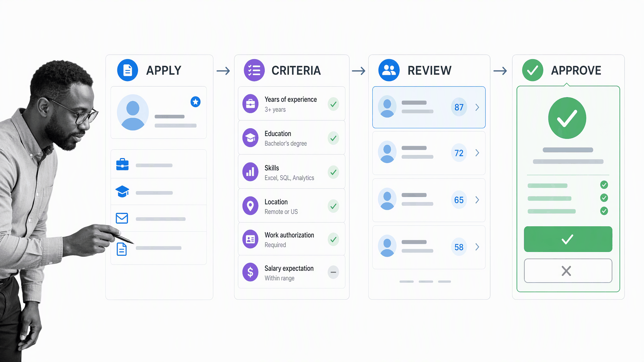Select the APPLY step heading
The width and height of the screenshot is (644, 362).
[164, 70]
